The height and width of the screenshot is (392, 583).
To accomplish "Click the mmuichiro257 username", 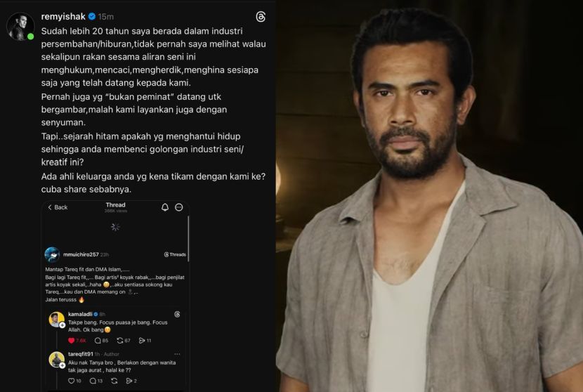I will pos(81,254).
